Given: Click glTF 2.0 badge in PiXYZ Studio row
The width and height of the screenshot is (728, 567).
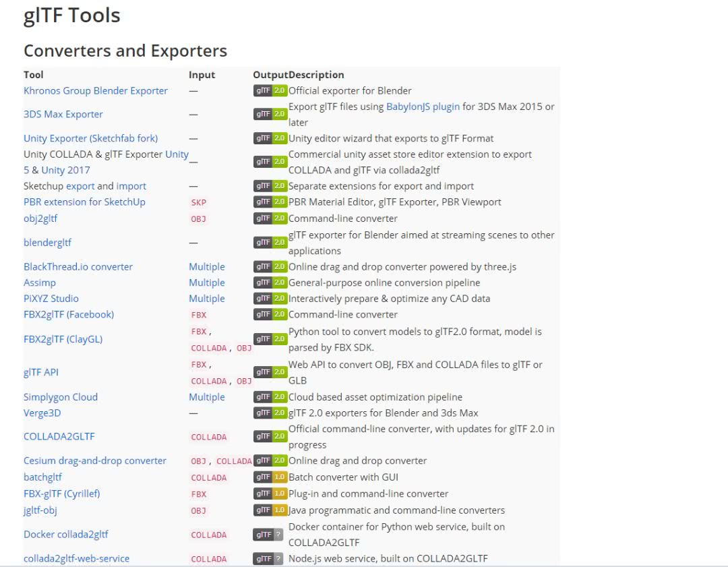Looking at the screenshot, I should tap(270, 298).
